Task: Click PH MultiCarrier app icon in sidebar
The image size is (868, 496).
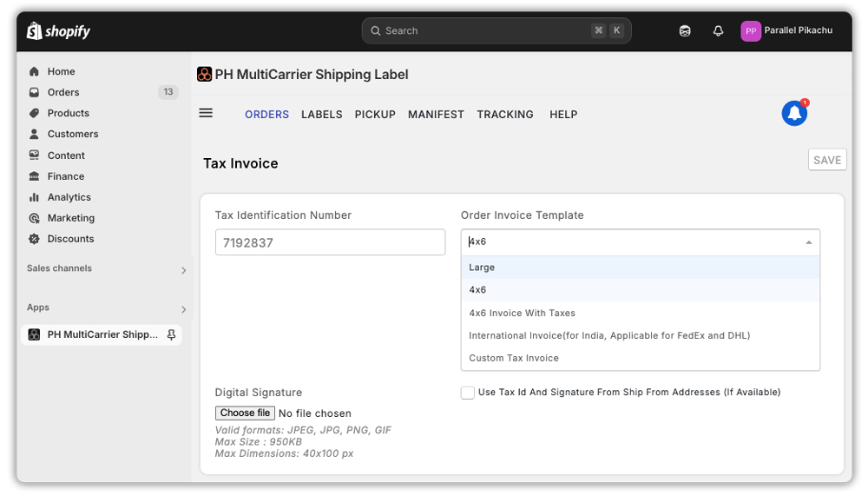Action: 35,334
